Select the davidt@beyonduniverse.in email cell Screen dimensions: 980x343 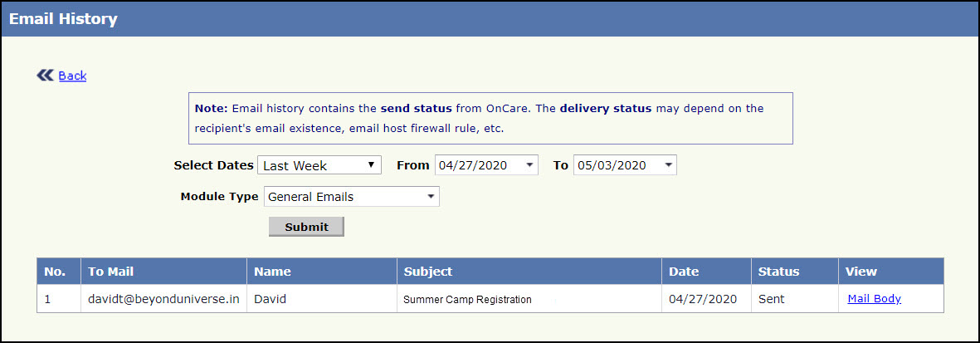[x=163, y=299]
